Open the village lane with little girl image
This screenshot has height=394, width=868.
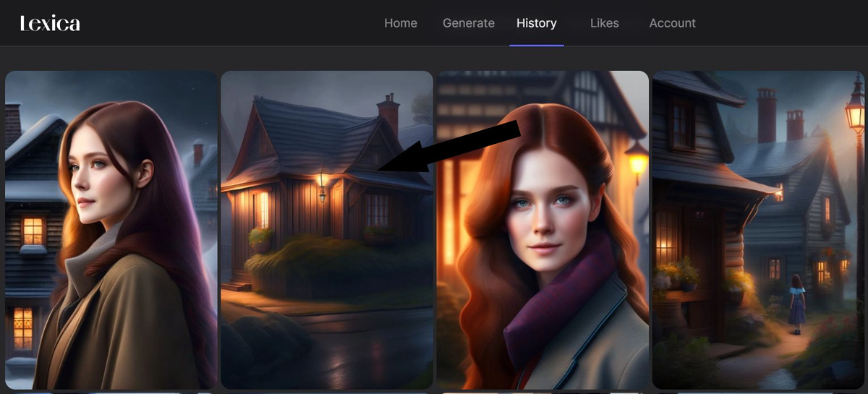758,230
